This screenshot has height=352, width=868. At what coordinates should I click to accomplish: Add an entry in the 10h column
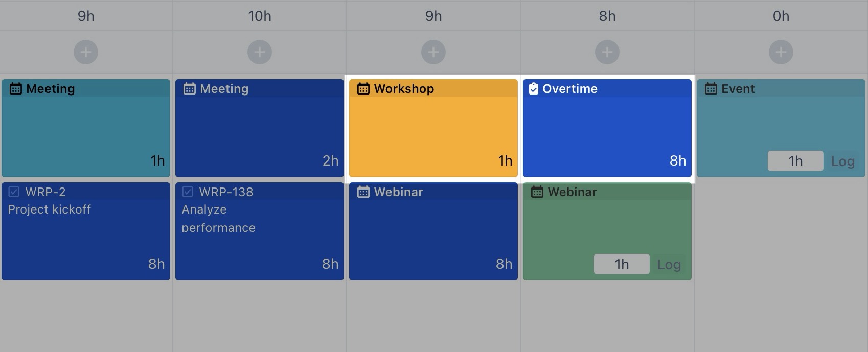click(x=260, y=52)
